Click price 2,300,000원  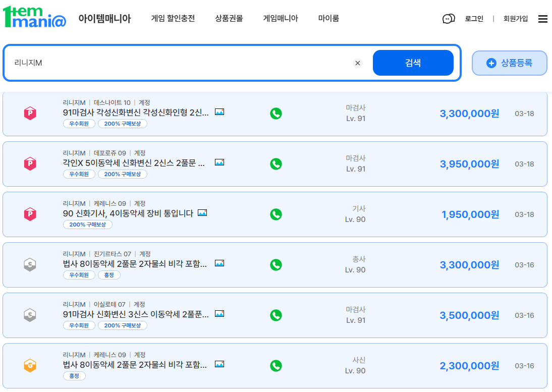coord(469,366)
